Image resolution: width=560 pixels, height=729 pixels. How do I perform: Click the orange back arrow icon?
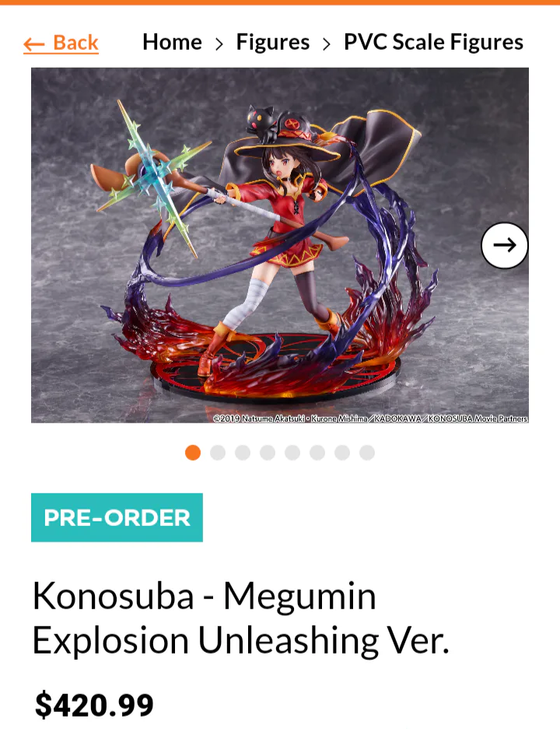[x=34, y=44]
